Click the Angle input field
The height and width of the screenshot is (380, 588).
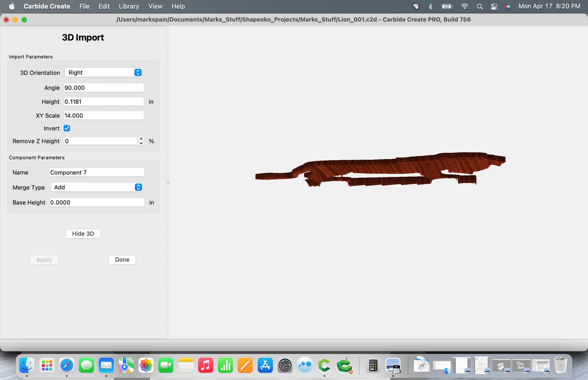tap(104, 88)
